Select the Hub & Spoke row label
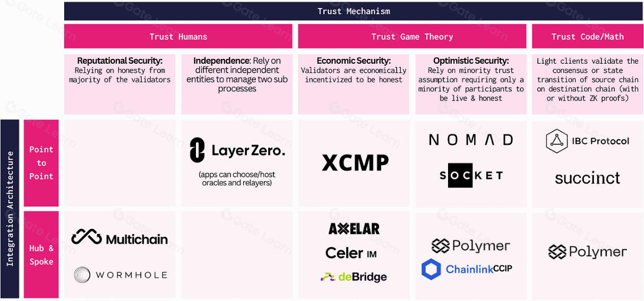 pyautogui.click(x=41, y=255)
